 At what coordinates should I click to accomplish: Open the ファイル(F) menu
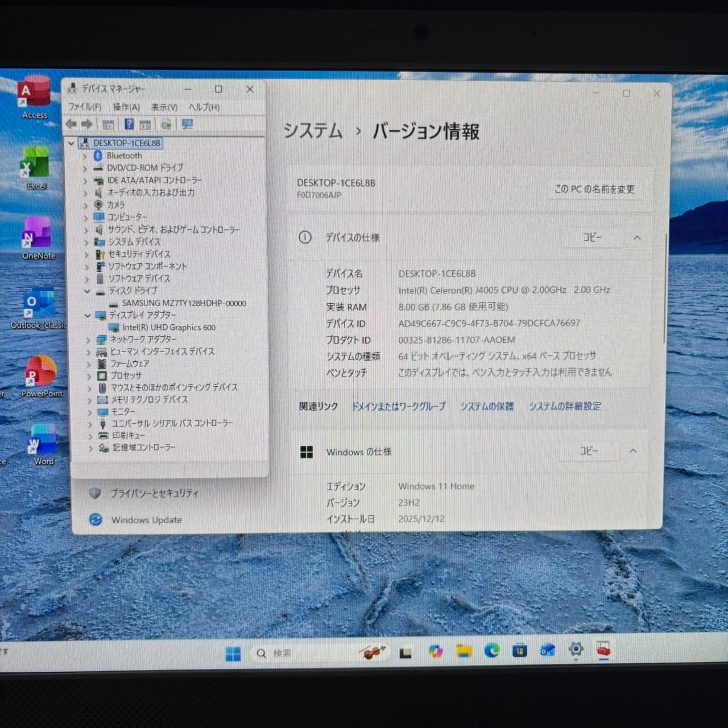(85, 107)
